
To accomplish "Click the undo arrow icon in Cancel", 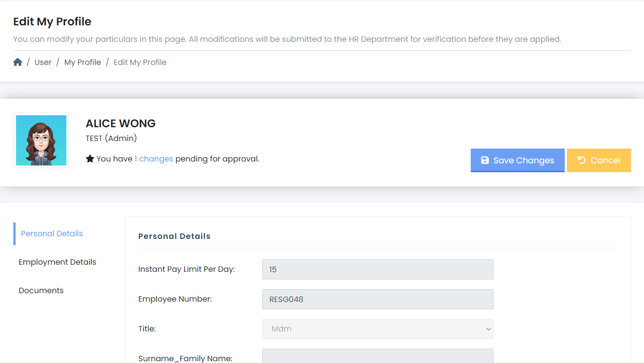I will coord(581,160).
